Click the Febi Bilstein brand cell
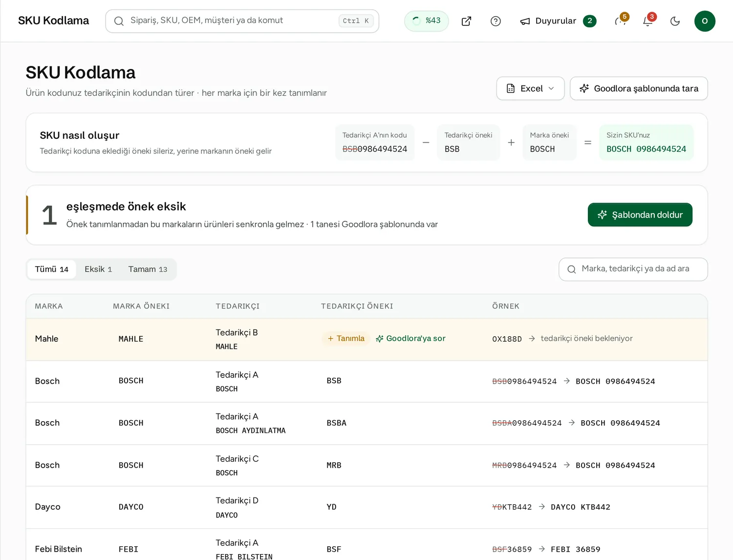Screen dimensions: 733x560 [58, 549]
